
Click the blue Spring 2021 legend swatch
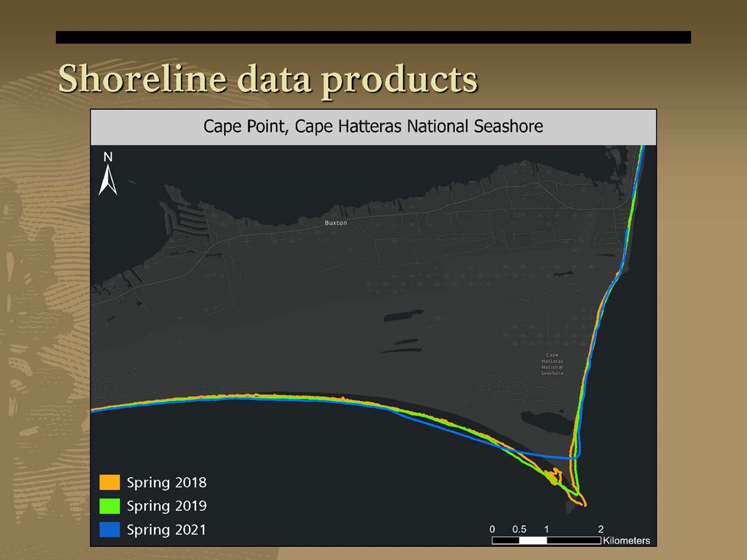(x=110, y=530)
